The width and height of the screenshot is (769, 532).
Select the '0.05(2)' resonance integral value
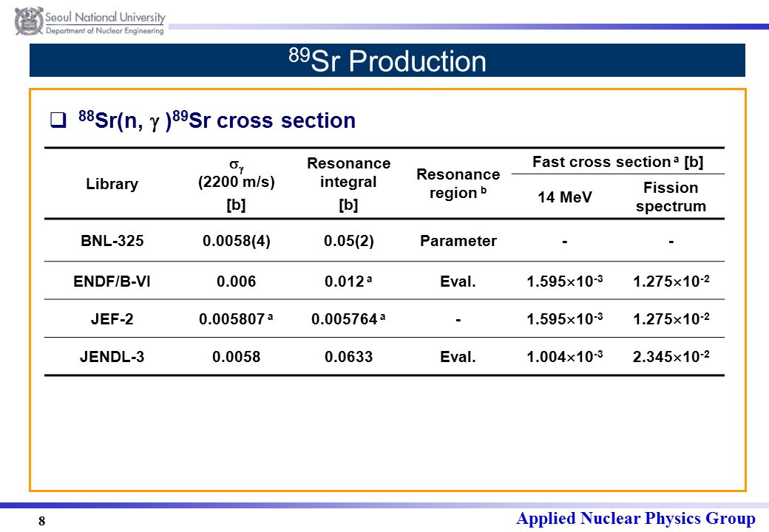click(349, 241)
